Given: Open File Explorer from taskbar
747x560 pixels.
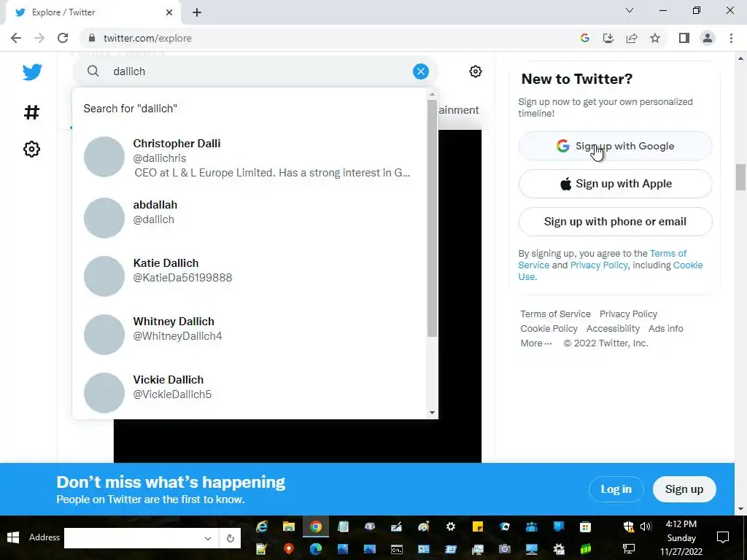Looking at the screenshot, I should click(289, 526).
